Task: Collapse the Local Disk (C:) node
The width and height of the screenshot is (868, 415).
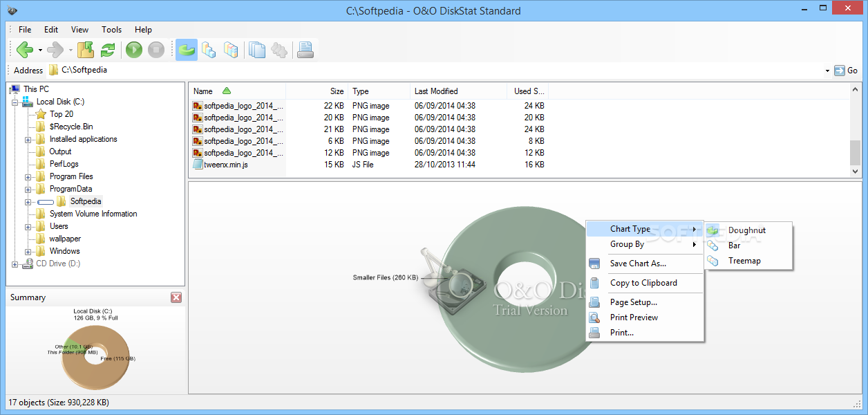Action: pyautogui.click(x=15, y=102)
